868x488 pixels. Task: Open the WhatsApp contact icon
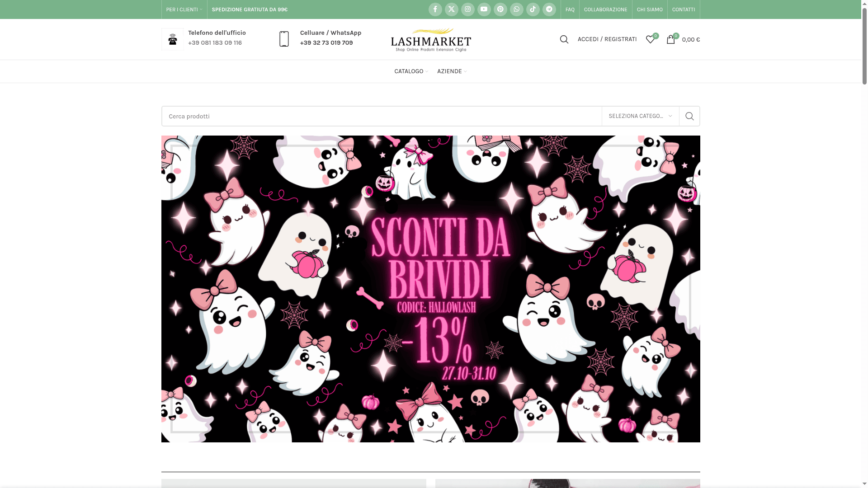516,9
